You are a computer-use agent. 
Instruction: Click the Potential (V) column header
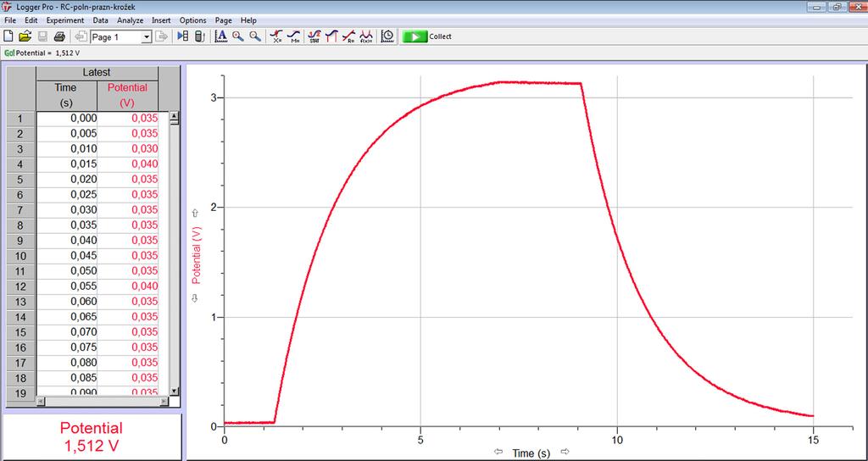point(127,95)
